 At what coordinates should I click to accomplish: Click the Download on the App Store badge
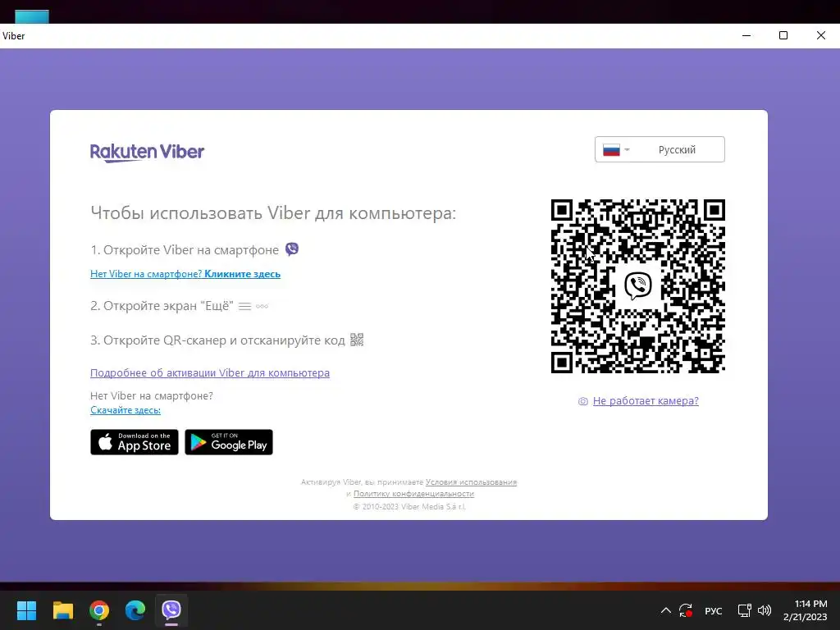click(x=135, y=442)
